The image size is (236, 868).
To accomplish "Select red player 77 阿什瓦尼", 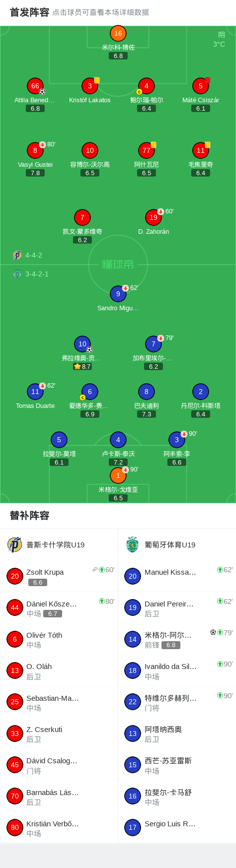I will tap(147, 150).
